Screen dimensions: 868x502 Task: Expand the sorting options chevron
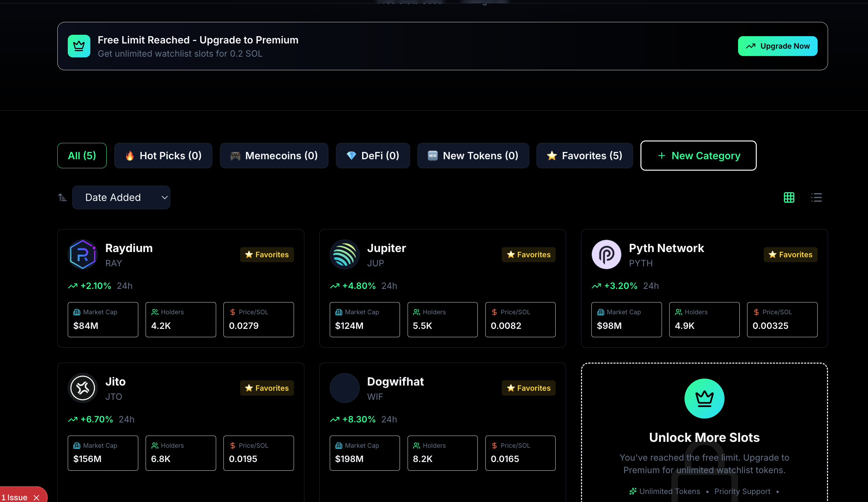pyautogui.click(x=163, y=197)
